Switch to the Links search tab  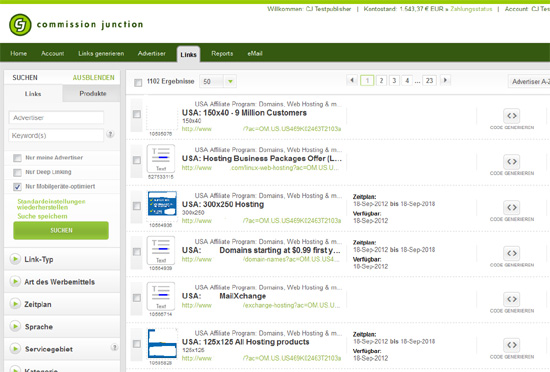pos(33,94)
